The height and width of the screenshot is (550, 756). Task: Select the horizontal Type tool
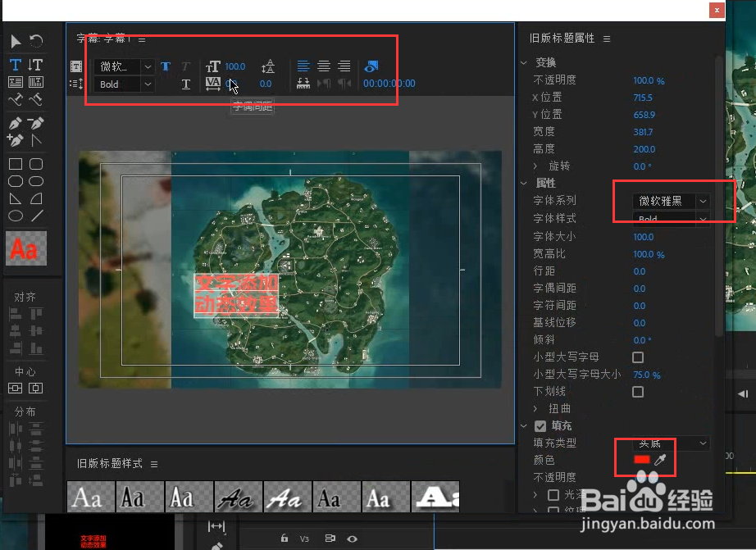(16, 65)
